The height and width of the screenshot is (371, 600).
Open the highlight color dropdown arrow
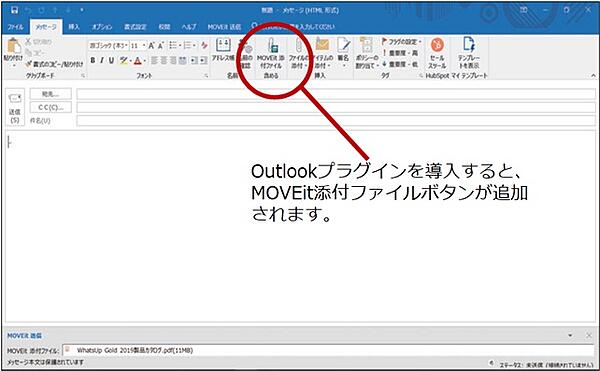tap(130, 60)
